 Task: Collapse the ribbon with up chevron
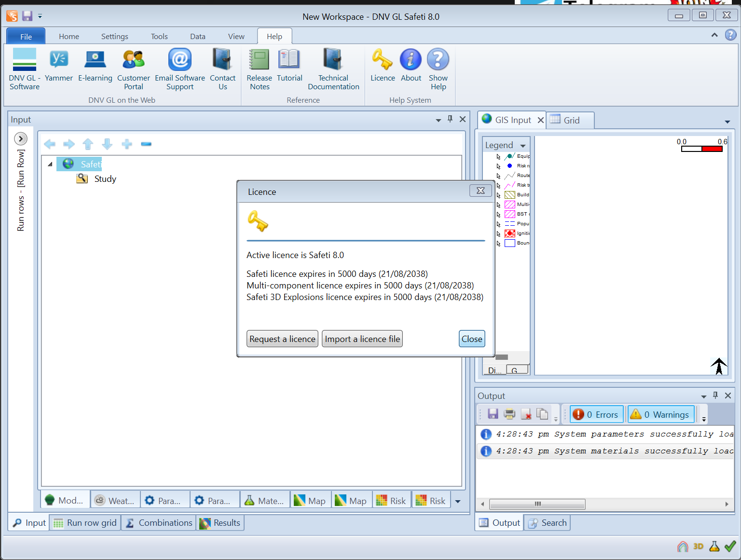(714, 35)
